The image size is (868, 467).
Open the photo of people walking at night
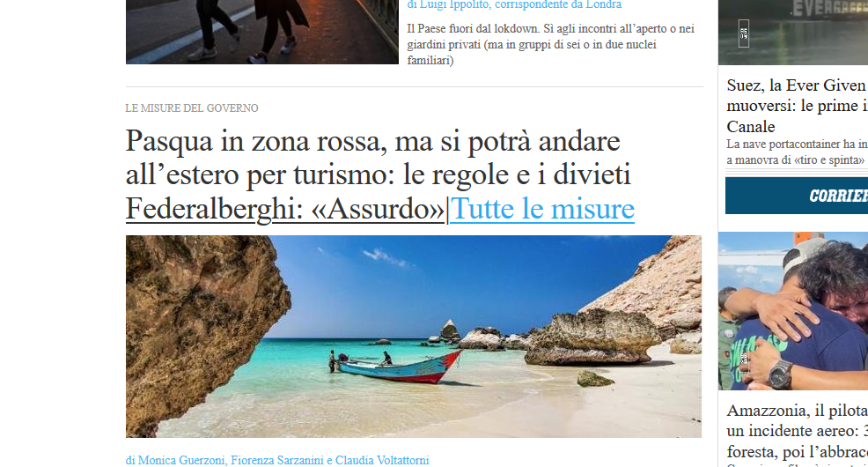(261, 32)
